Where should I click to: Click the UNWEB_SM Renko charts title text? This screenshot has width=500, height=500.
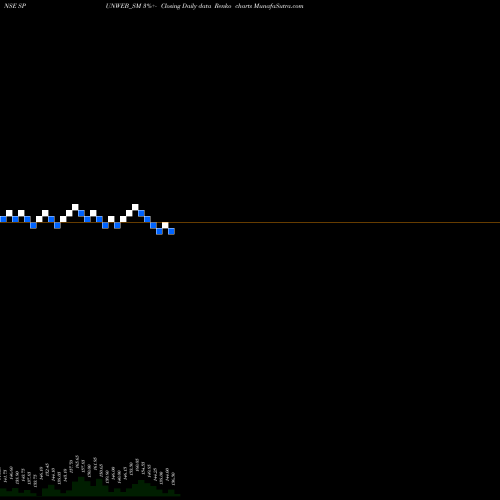click(x=204, y=6)
